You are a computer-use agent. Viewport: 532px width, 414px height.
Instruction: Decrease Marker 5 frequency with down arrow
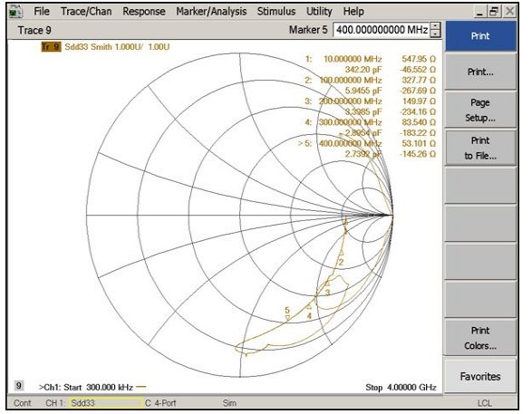coord(435,34)
